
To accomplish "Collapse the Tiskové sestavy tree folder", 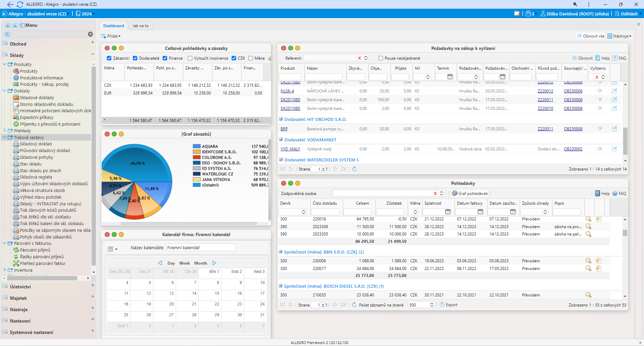I will point(5,137).
